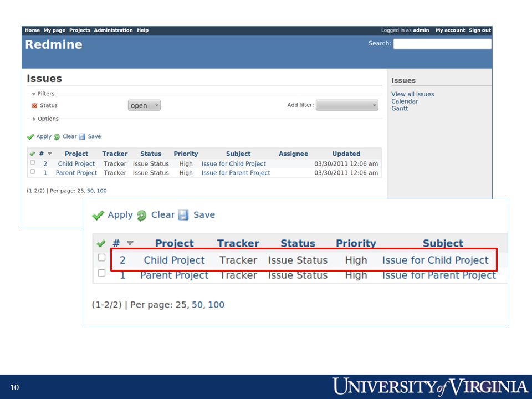
Task: Click Sign out
Action: [x=480, y=30]
